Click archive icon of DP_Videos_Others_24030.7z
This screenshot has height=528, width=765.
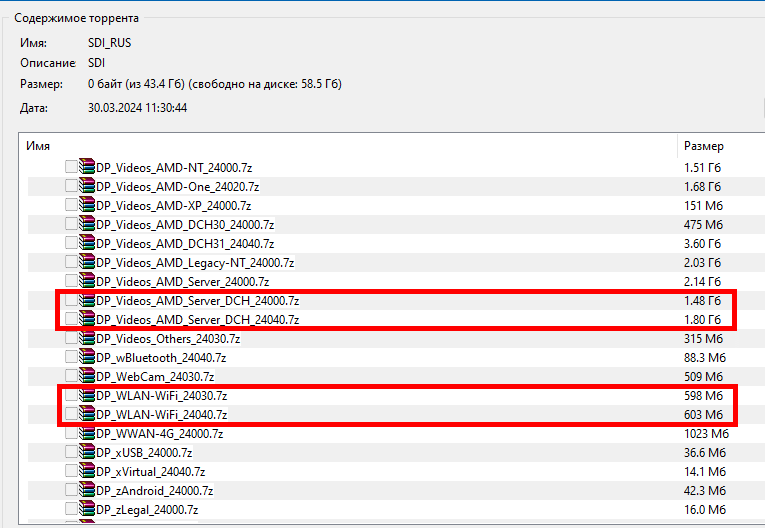point(87,338)
